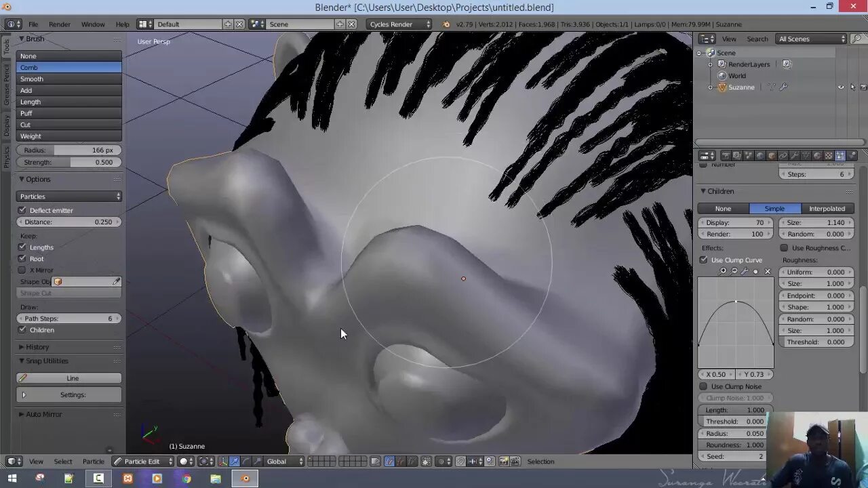Enable Use Roughness Curve checkbox
Viewport: 868px width, 488px height.
coord(785,248)
